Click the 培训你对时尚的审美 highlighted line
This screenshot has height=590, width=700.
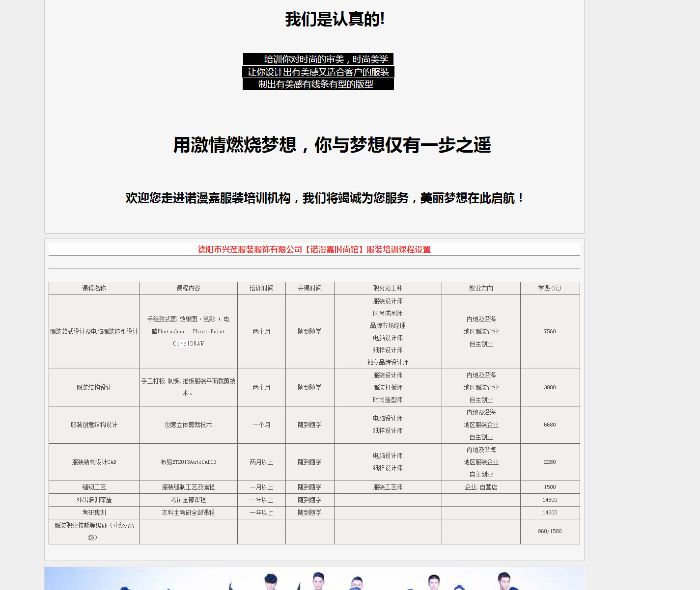tap(318, 59)
